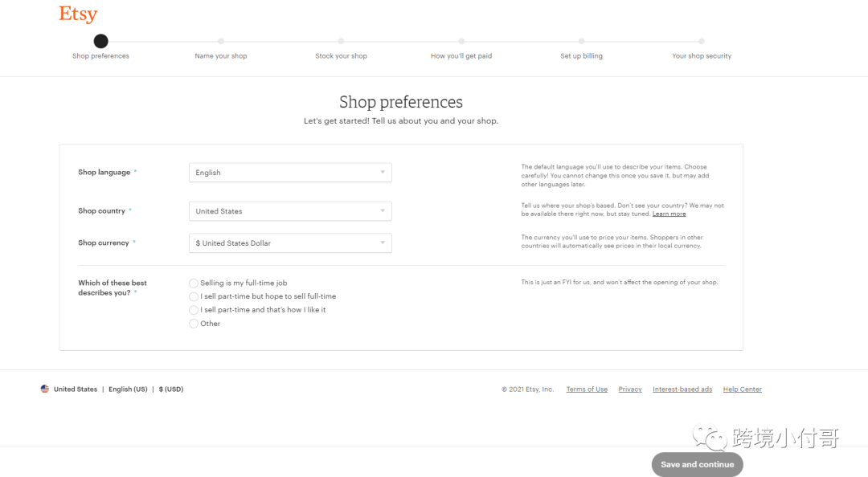Expand the Shop country dropdown
The height and width of the screenshot is (477, 868).
pos(290,211)
